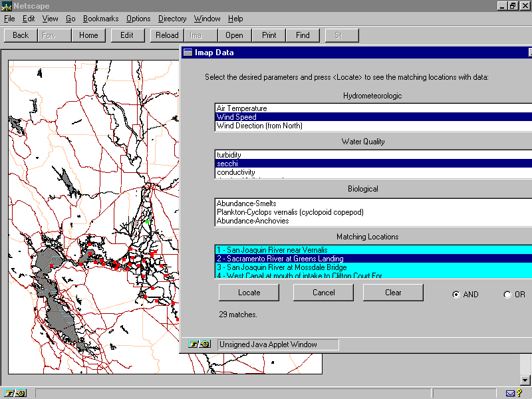Open the Edit menu

[29, 19]
